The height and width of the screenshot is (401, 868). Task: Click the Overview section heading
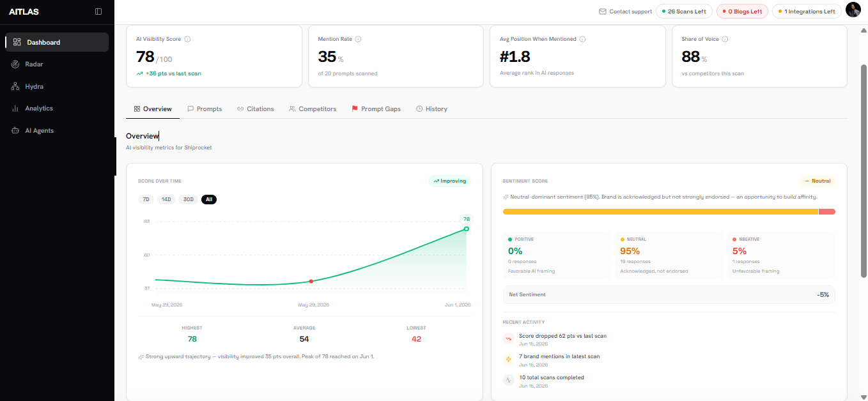[x=142, y=136]
